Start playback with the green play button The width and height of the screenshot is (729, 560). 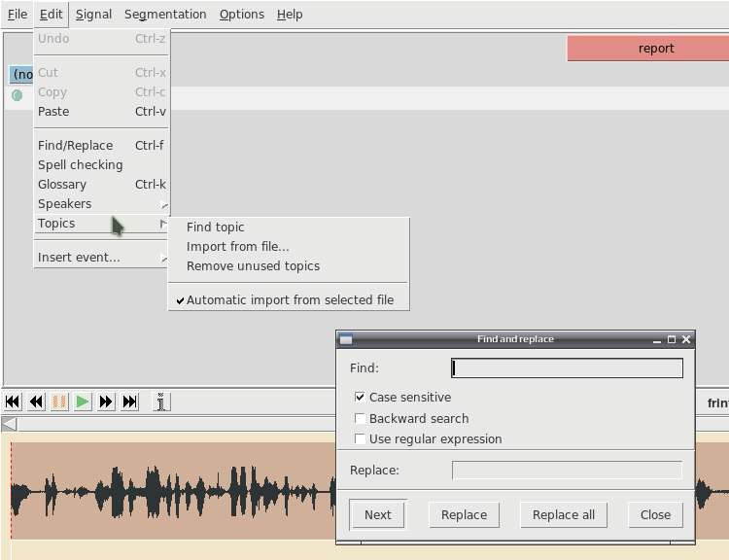coord(83,402)
